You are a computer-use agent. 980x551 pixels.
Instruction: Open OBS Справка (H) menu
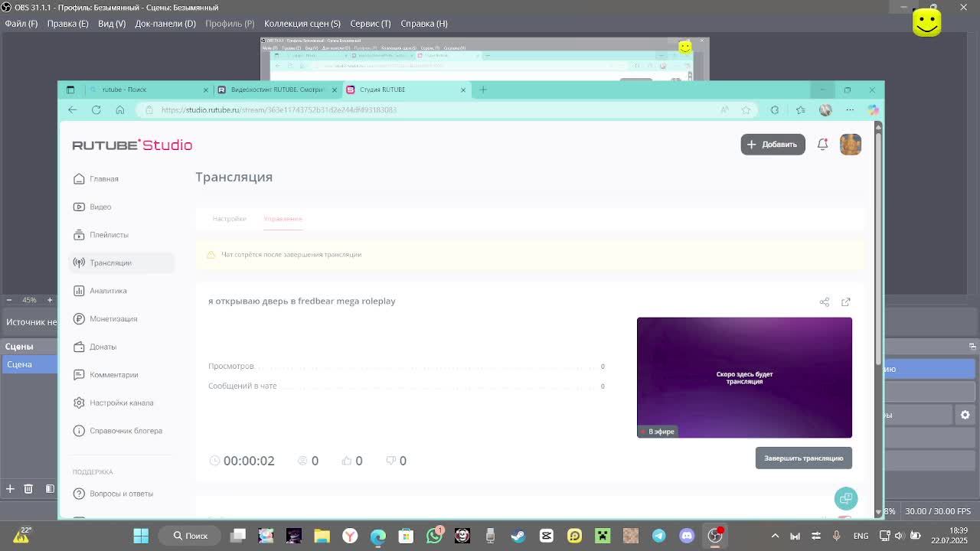(423, 23)
